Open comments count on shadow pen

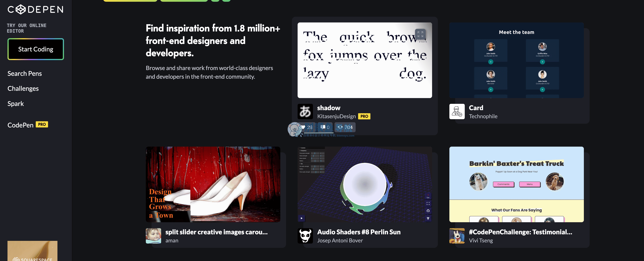[x=325, y=127]
